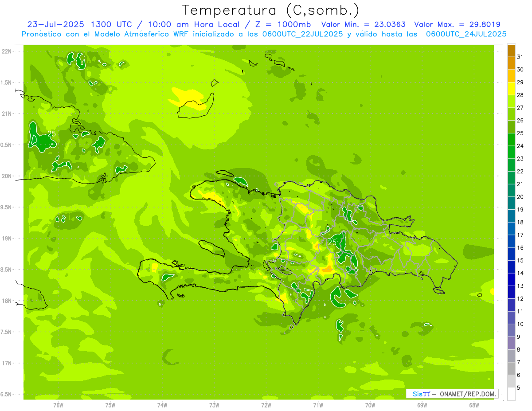Select the gray swatch between 6 and 7
Image resolution: width=532 pixels, height=411 pixels.
pos(511,368)
